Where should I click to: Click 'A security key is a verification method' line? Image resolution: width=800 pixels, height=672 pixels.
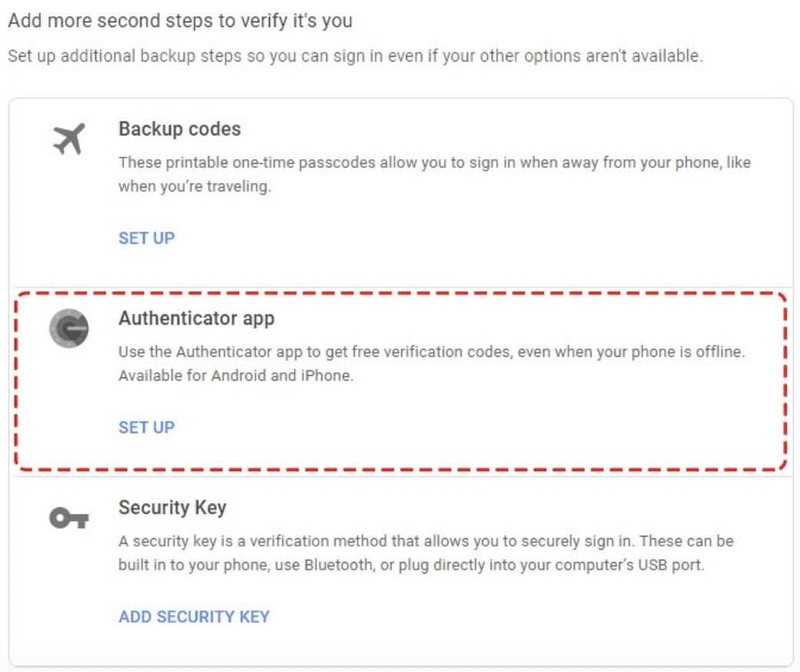425,541
